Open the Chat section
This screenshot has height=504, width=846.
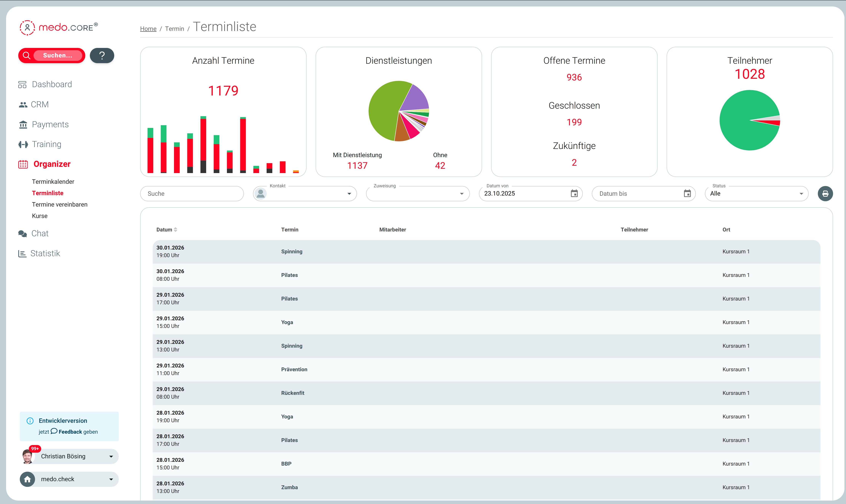tap(40, 233)
